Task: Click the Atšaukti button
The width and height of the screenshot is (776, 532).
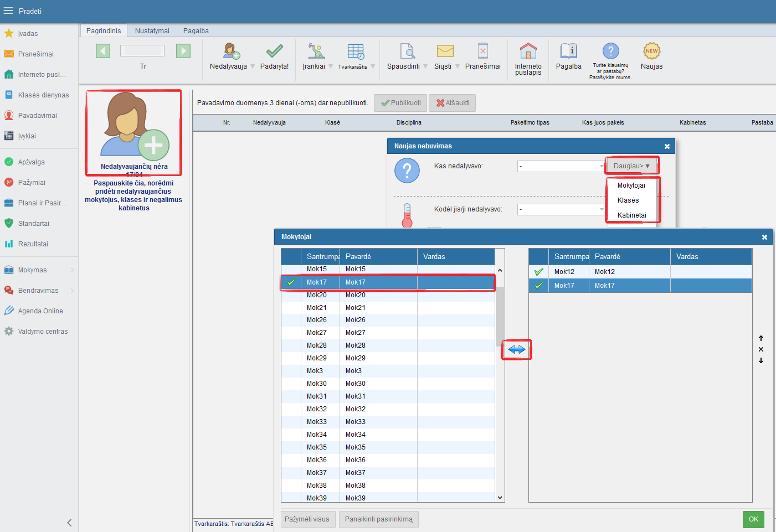Action: tap(453, 103)
